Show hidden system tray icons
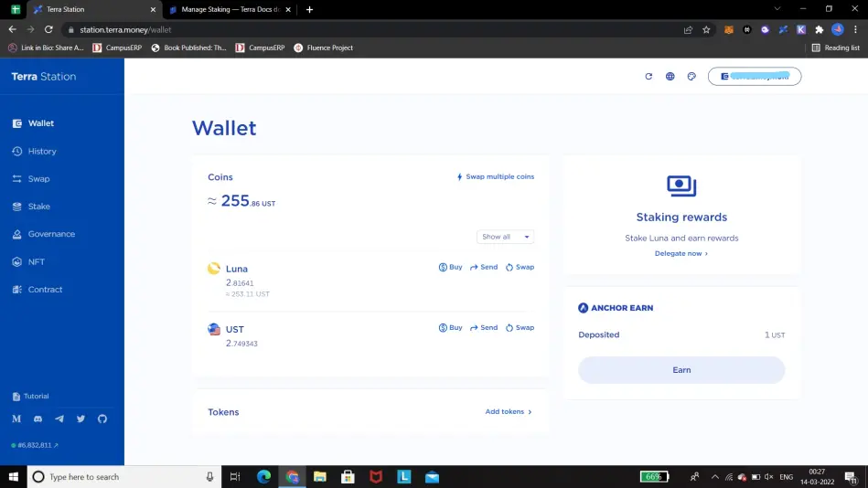Viewport: 868px width, 488px height. [x=715, y=476]
